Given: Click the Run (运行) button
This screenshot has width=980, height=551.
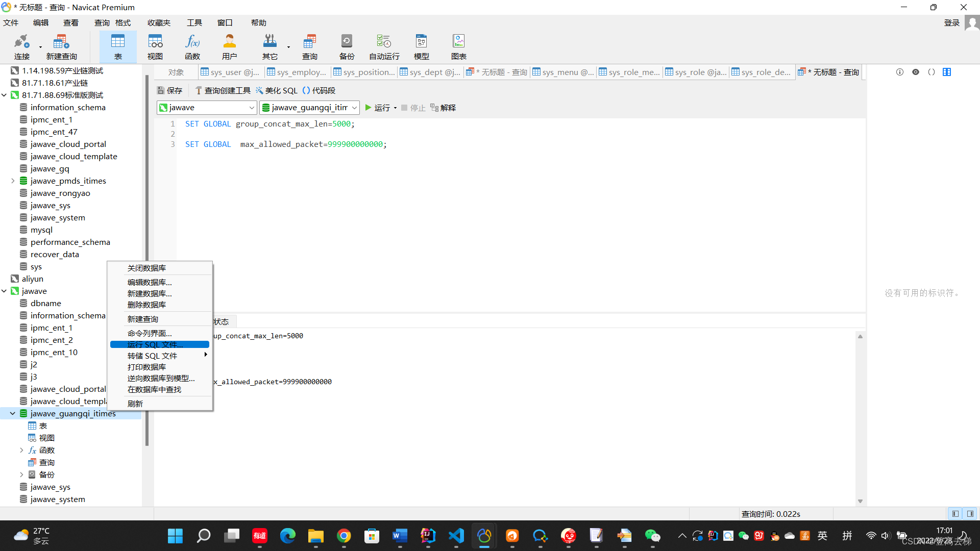Looking at the screenshot, I should pos(377,108).
